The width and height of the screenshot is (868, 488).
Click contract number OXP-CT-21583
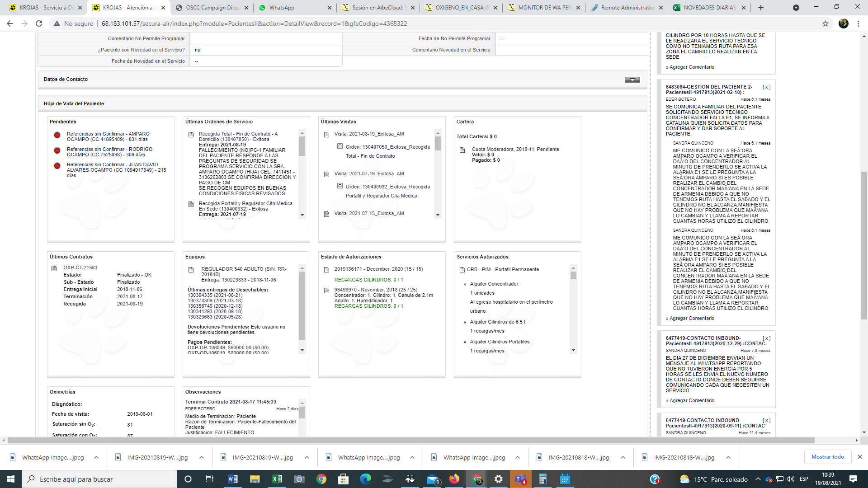tap(80, 267)
